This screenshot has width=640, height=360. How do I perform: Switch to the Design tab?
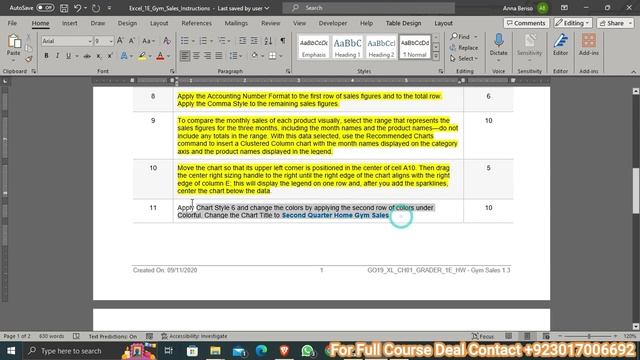pyautogui.click(x=127, y=23)
